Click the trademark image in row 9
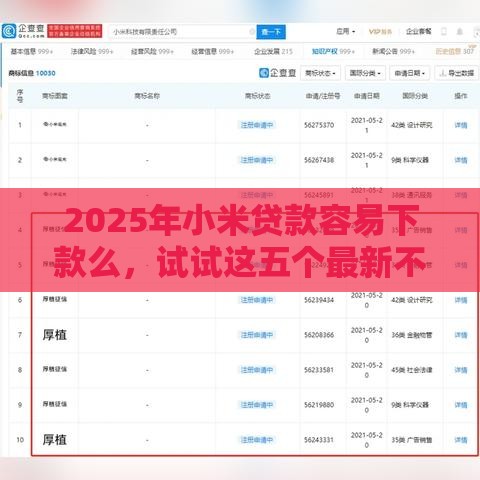Viewport: 480px width, 480px height. pos(55,404)
